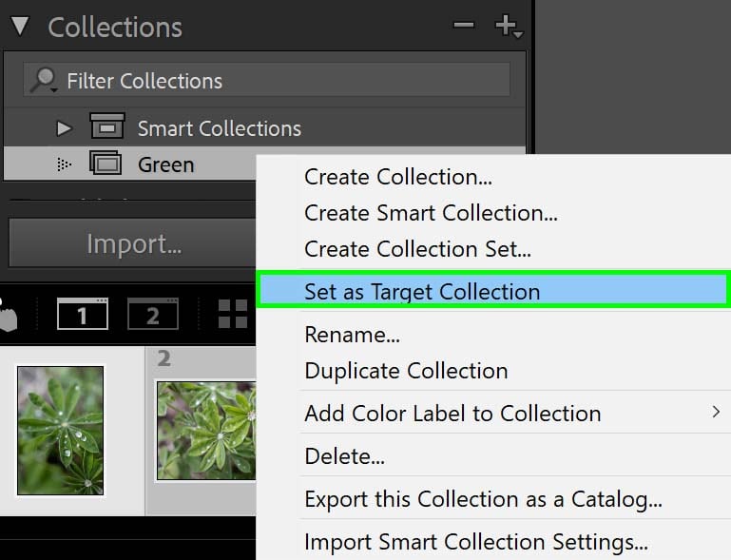Screen dimensions: 731x560
Task: Choose Create Collection... from menu
Action: click(x=398, y=177)
